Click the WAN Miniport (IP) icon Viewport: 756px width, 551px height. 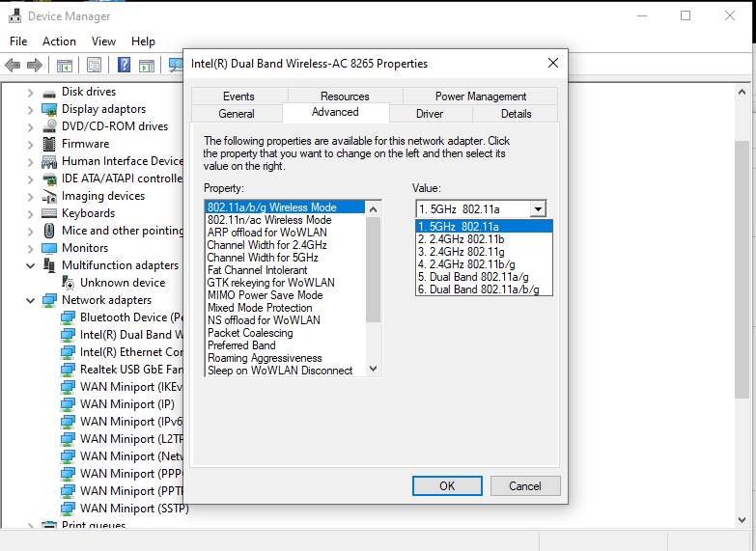[68, 404]
